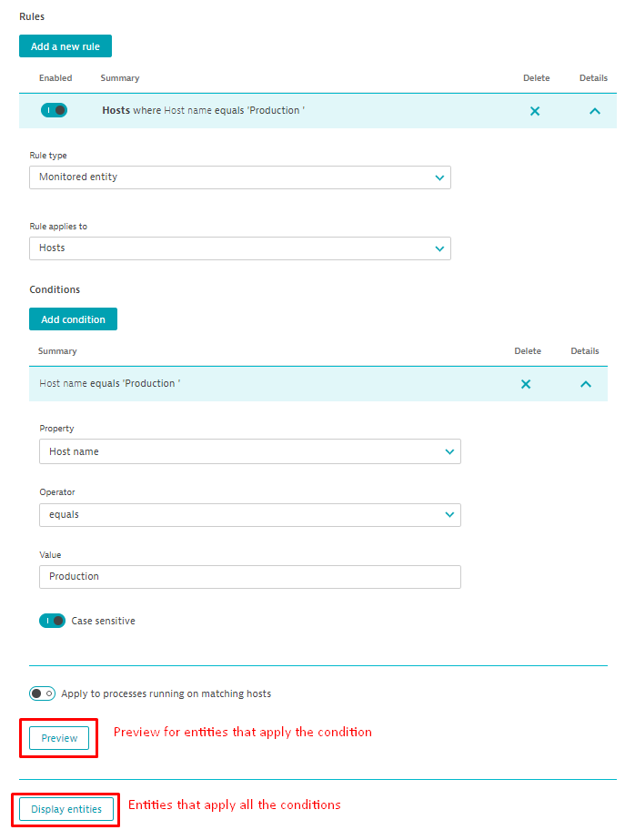The width and height of the screenshot is (635, 840).
Task: Turn off the Case sensitive toggle
Action: (x=52, y=621)
